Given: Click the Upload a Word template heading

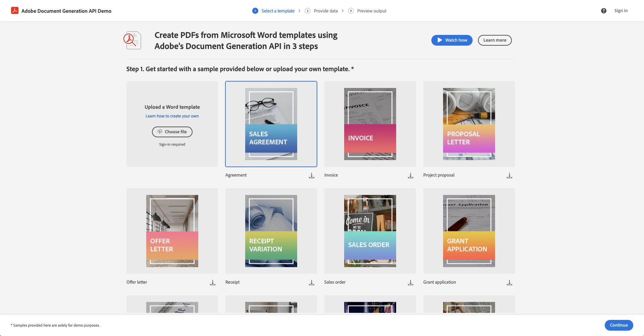Looking at the screenshot, I should [x=172, y=107].
